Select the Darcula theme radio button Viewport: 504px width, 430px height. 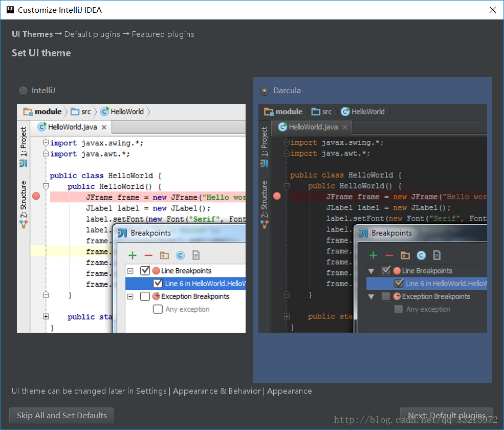(x=265, y=91)
